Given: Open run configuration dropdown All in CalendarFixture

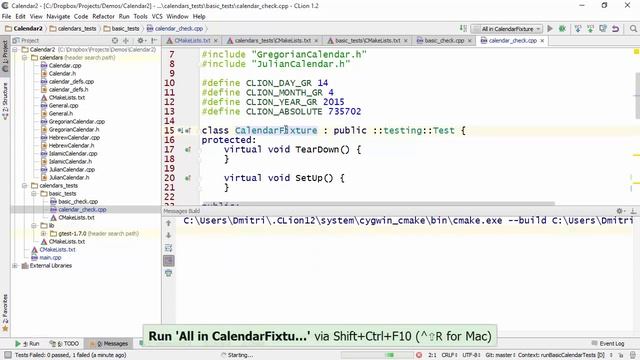Looking at the screenshot, I should tap(507, 29).
